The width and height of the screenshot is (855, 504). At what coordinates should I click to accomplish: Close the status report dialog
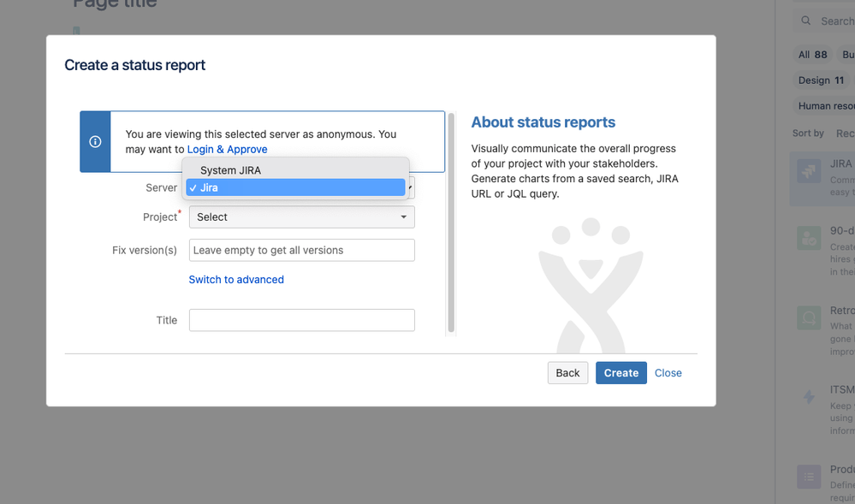pyautogui.click(x=668, y=373)
